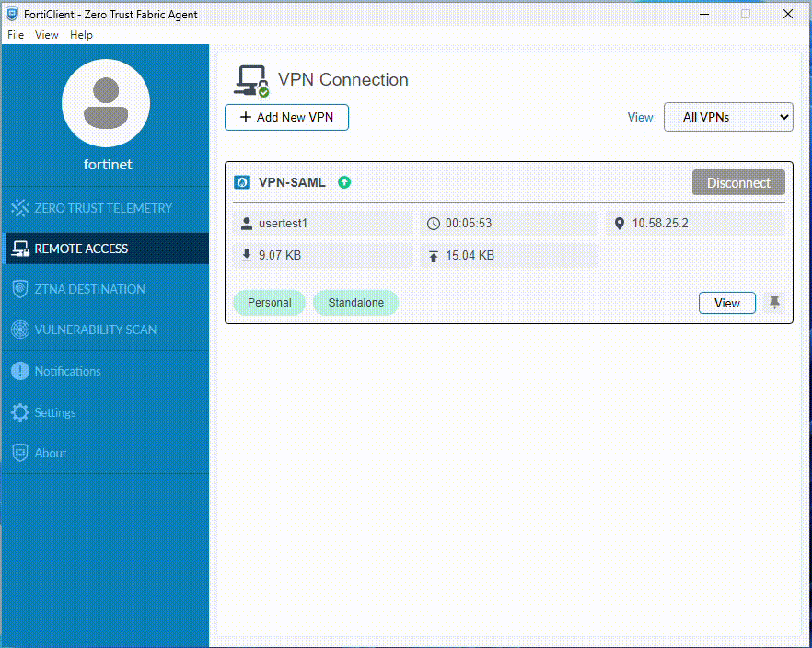Click the Settings gear icon
The height and width of the screenshot is (648, 812).
tap(20, 412)
